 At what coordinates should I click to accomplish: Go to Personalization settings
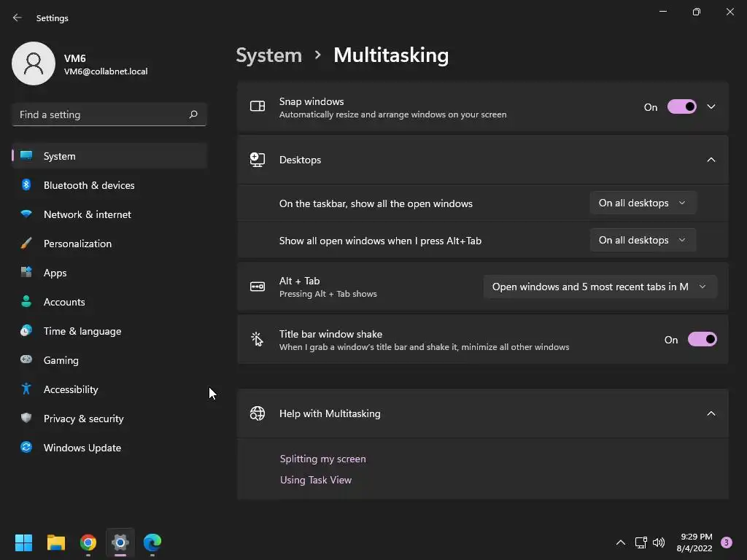[77, 244]
